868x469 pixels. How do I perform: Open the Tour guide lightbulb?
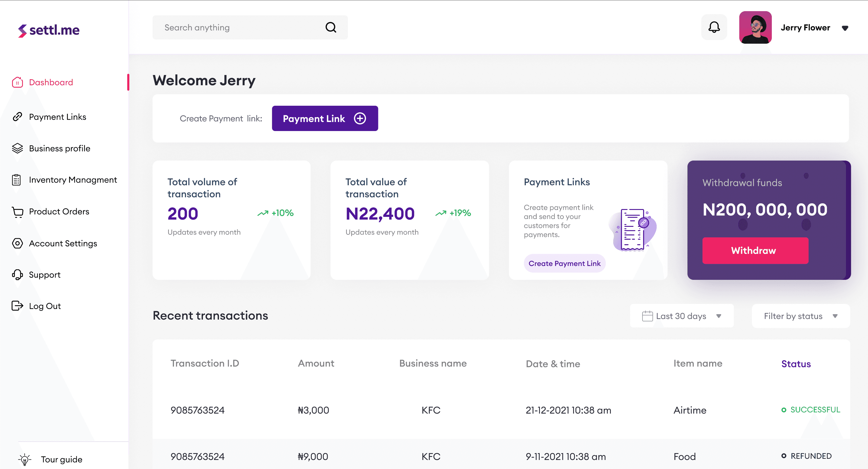click(25, 459)
